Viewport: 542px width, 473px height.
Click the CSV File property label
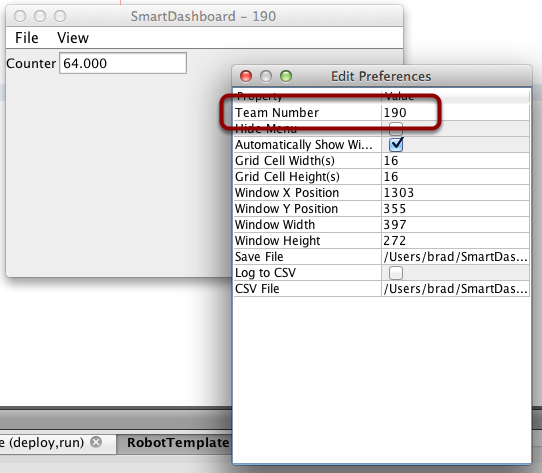coord(257,289)
